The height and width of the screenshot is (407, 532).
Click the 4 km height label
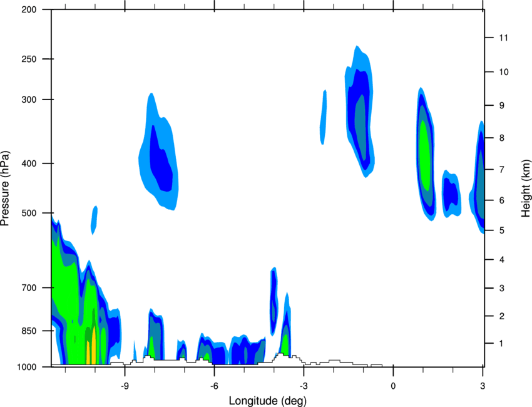pos(502,260)
